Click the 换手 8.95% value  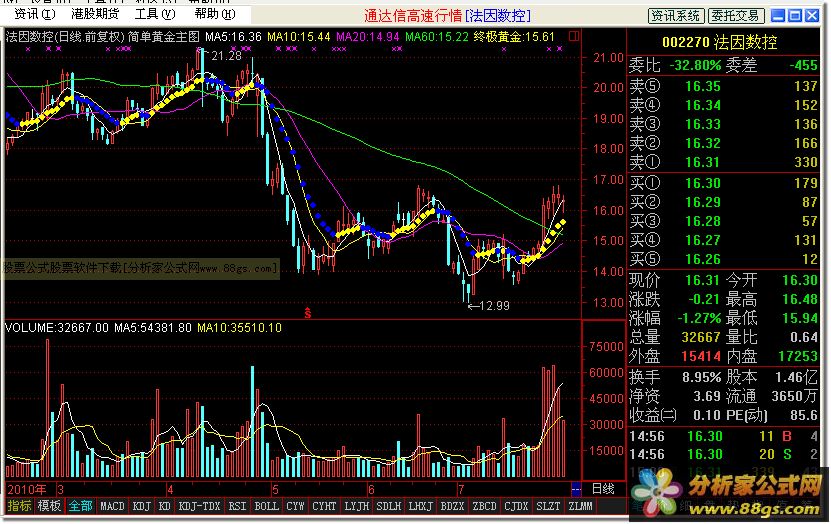click(702, 377)
